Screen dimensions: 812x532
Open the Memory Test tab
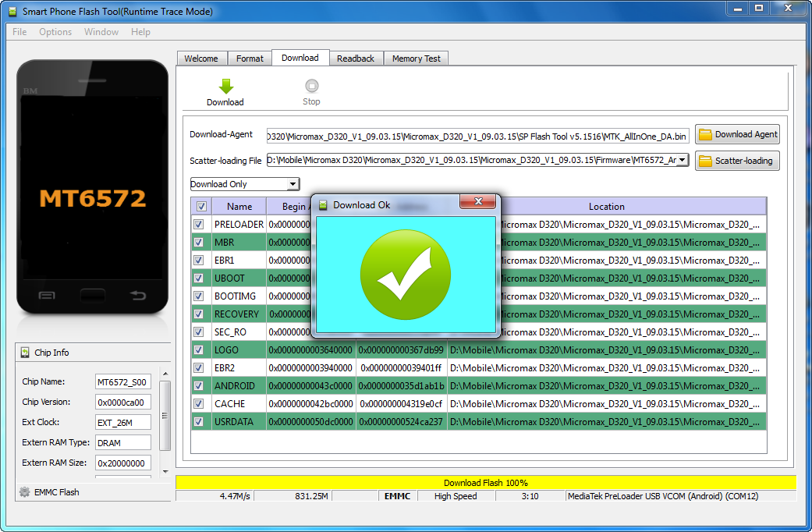click(416, 59)
